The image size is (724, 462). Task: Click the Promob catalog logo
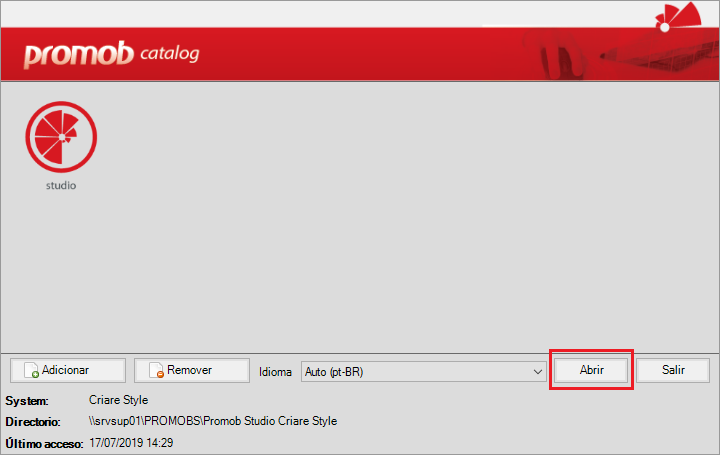pyautogui.click(x=111, y=54)
